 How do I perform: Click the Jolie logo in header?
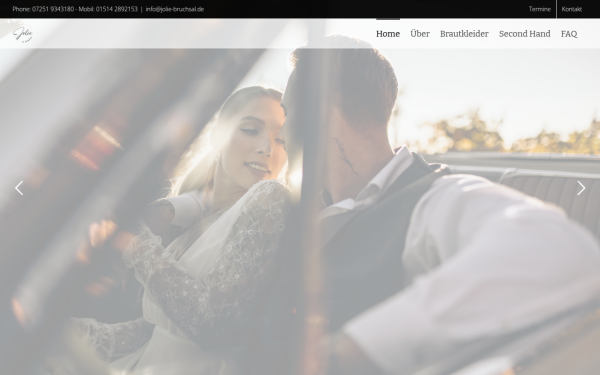click(23, 34)
